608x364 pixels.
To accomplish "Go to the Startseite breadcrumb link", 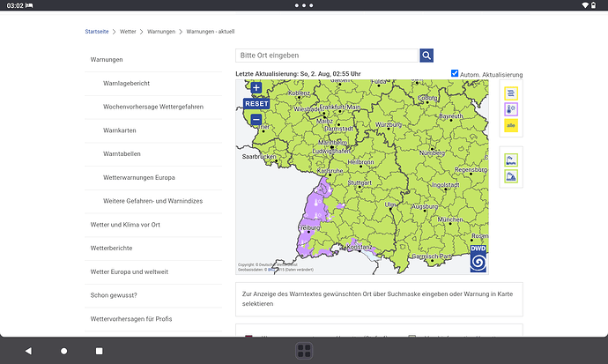I will coord(97,32).
